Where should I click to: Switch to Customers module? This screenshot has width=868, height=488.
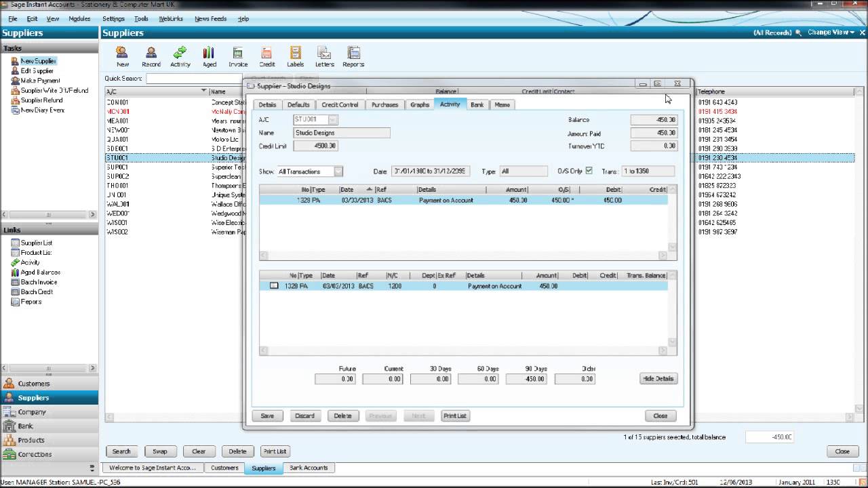point(49,384)
